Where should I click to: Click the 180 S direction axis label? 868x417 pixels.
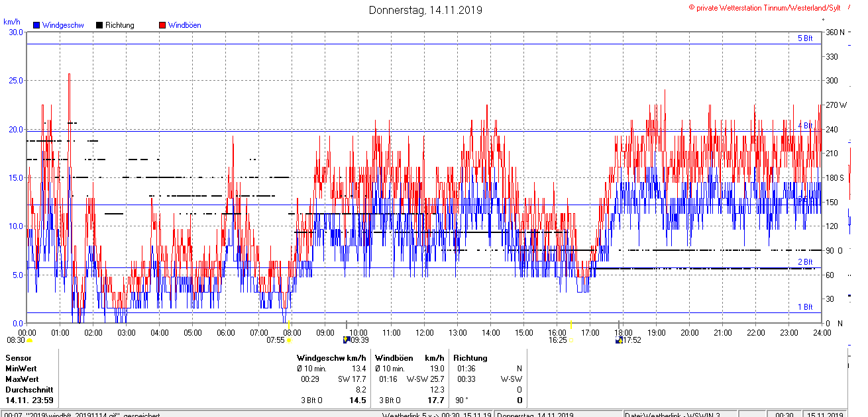835,178
